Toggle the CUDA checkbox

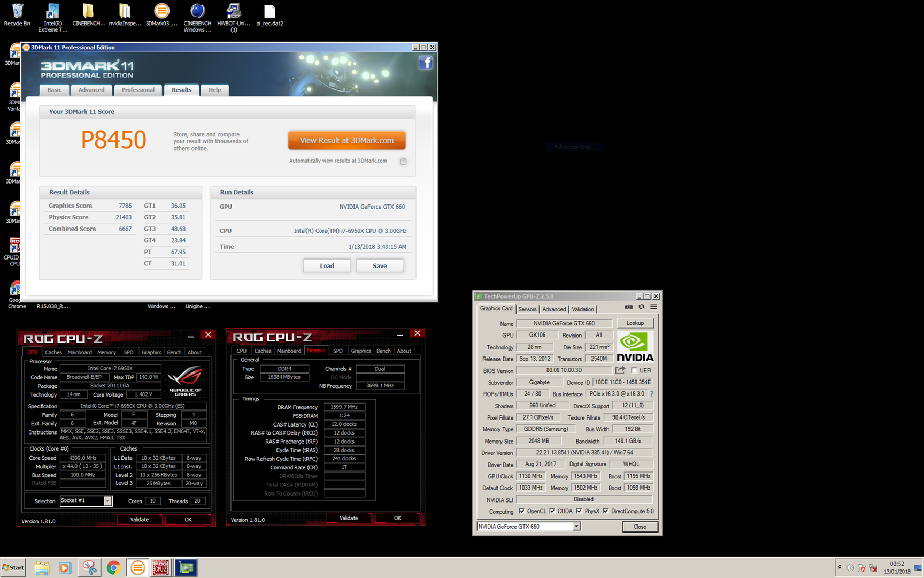click(552, 511)
